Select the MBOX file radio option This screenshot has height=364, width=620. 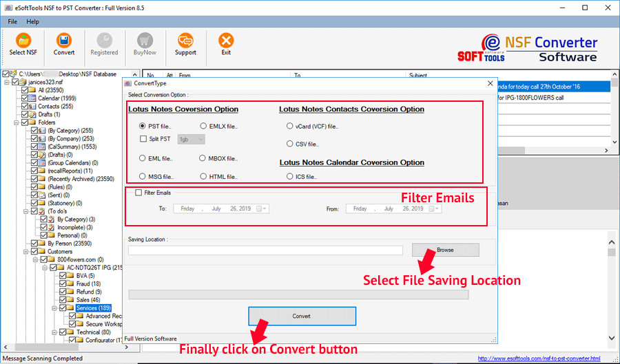pos(203,158)
